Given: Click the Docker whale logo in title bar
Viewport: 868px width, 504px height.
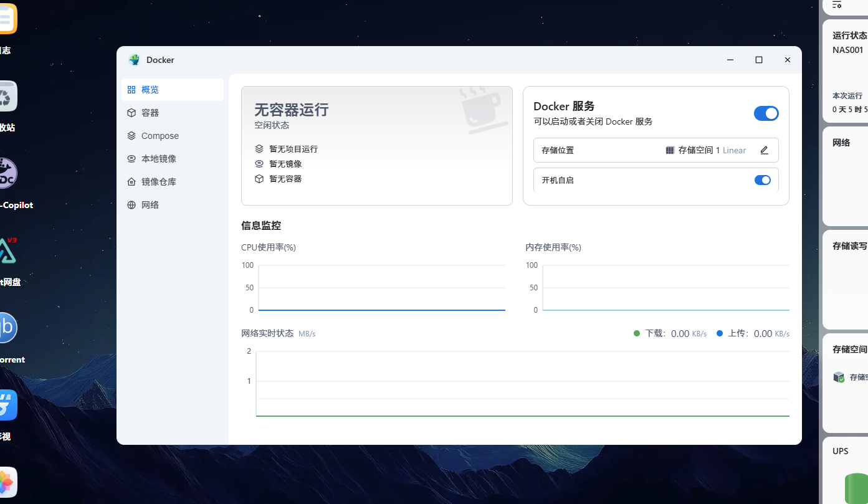Looking at the screenshot, I should tap(134, 60).
